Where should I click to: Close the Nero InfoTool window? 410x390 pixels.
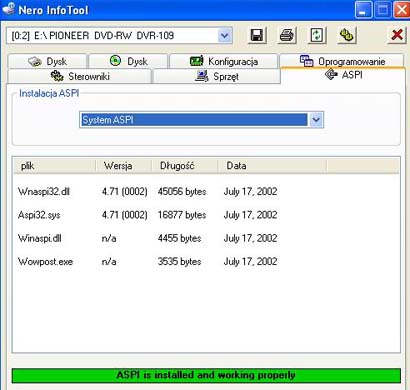[401, 9]
